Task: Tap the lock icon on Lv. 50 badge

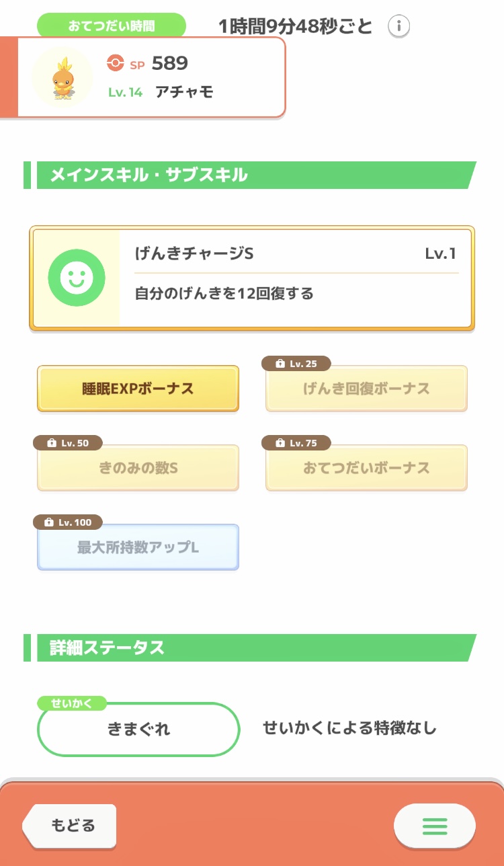Action: (x=52, y=443)
